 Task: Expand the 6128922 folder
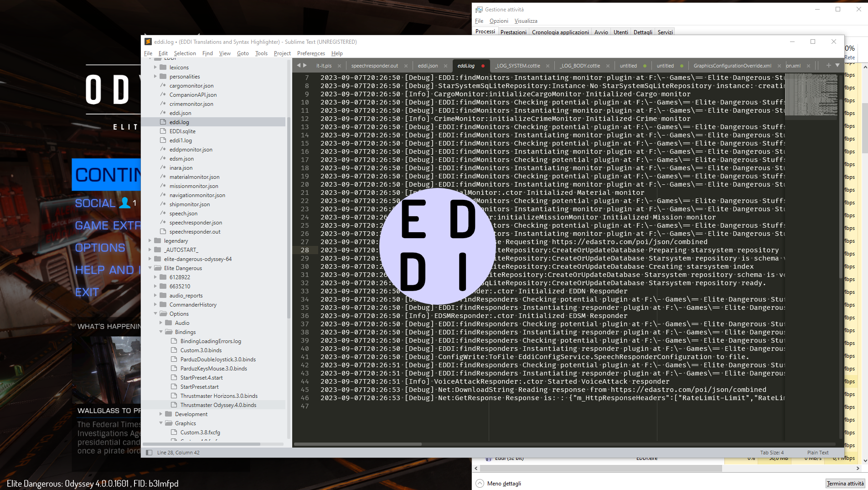(155, 277)
